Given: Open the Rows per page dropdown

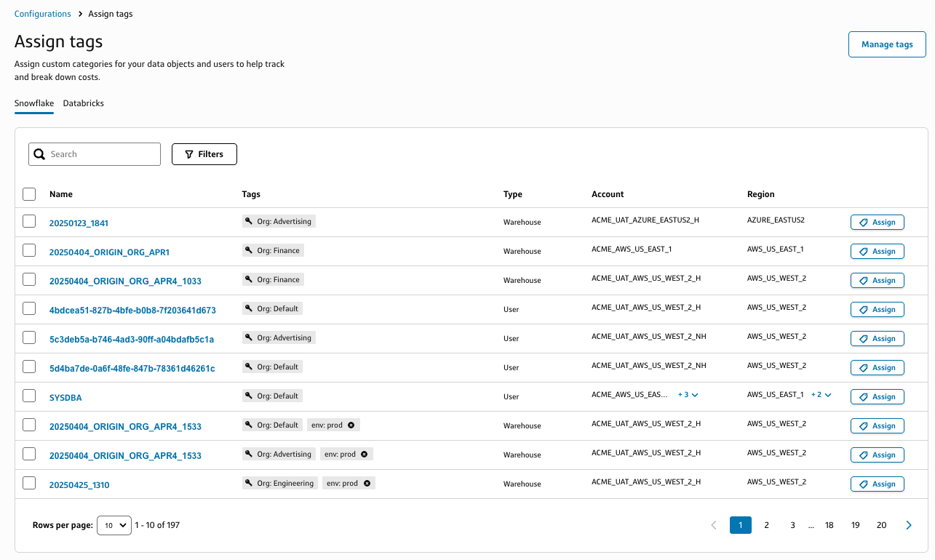Looking at the screenshot, I should [114, 525].
